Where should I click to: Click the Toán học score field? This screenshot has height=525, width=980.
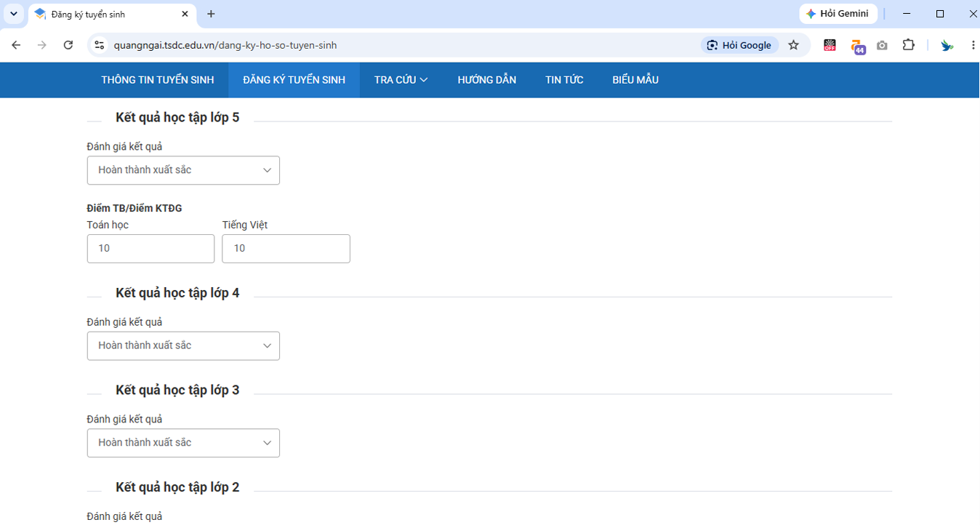pos(150,249)
